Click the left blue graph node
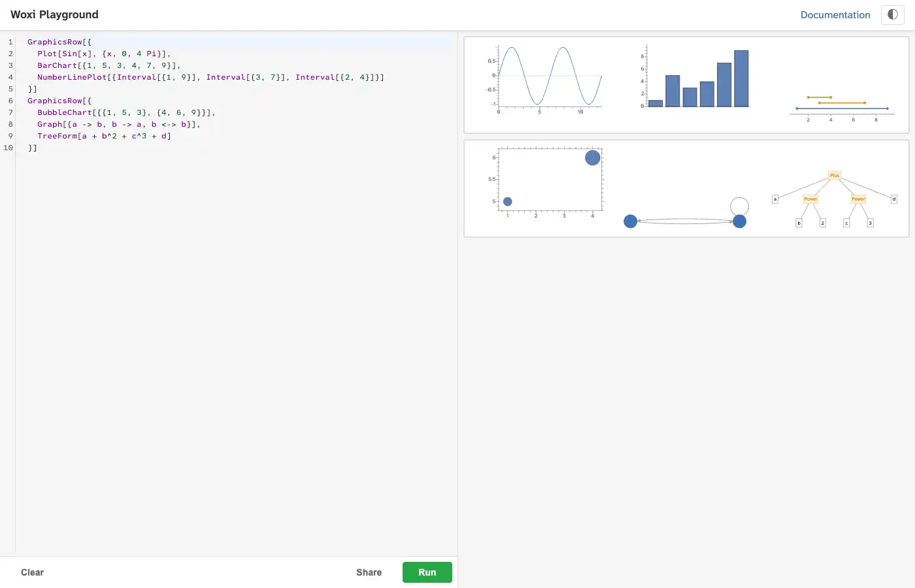The width and height of the screenshot is (915, 588). coord(631,221)
